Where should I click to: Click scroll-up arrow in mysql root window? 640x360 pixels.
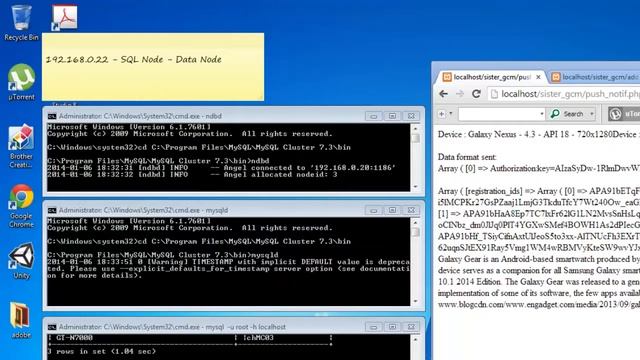pos(416,339)
